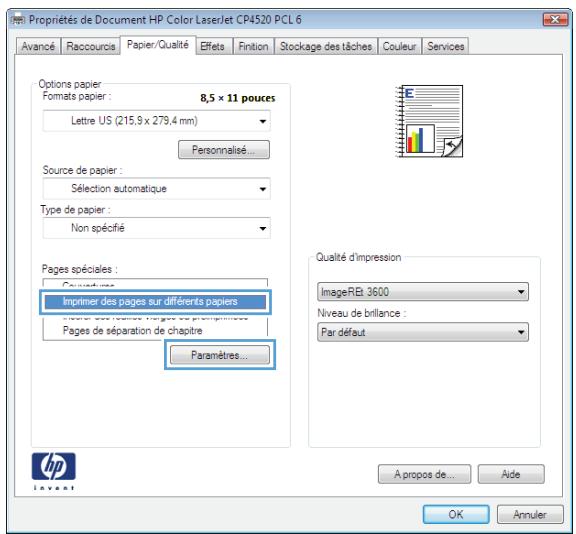The height and width of the screenshot is (534, 576).
Task: Click the A propos de button
Action: (x=424, y=474)
